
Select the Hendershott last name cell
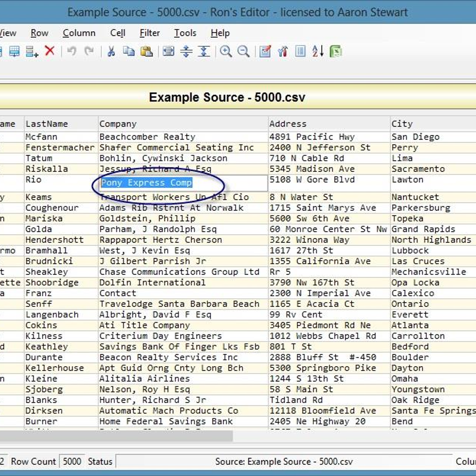[61, 240]
